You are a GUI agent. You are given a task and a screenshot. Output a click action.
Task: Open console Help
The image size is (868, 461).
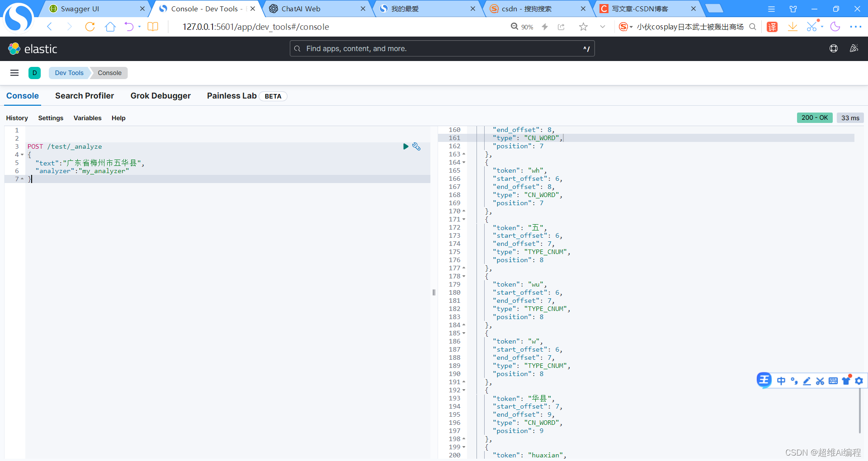(118, 118)
